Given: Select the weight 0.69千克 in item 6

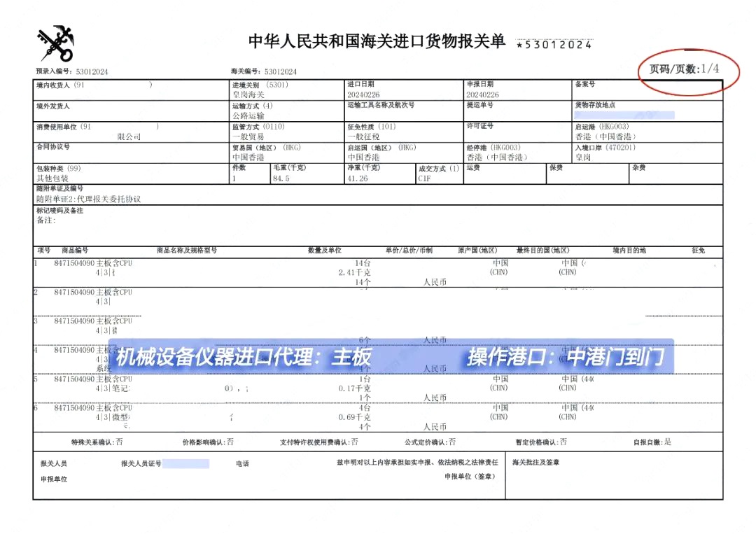Looking at the screenshot, I should tap(354, 417).
